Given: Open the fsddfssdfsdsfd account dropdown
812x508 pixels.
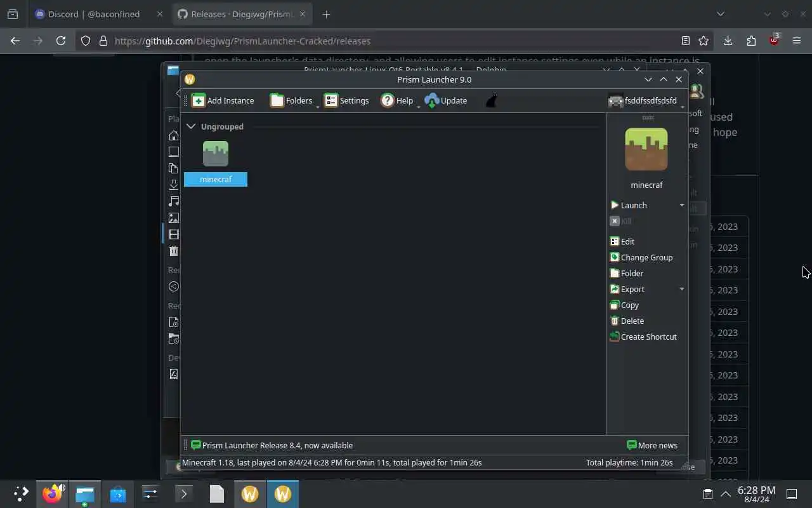Looking at the screenshot, I should tap(645, 100).
